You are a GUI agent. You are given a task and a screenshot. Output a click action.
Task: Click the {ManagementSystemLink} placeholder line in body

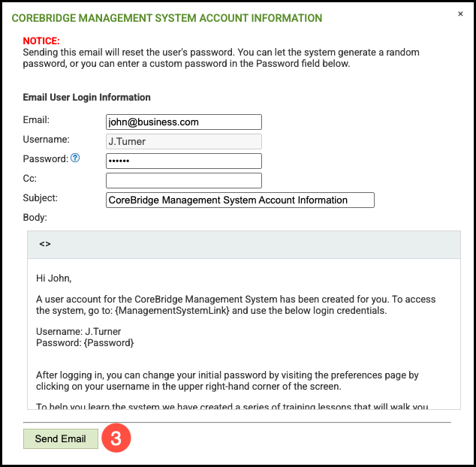(x=211, y=311)
